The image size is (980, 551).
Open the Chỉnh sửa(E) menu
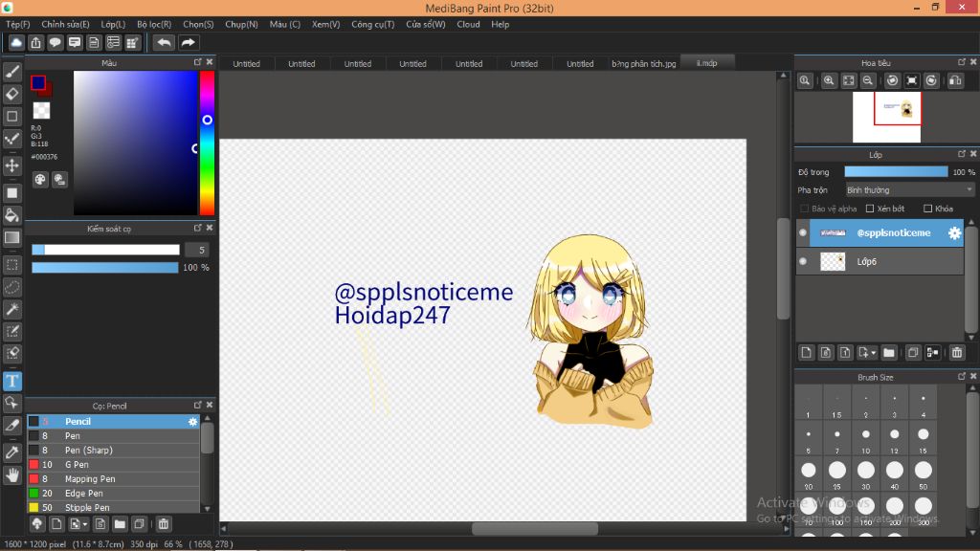point(65,24)
